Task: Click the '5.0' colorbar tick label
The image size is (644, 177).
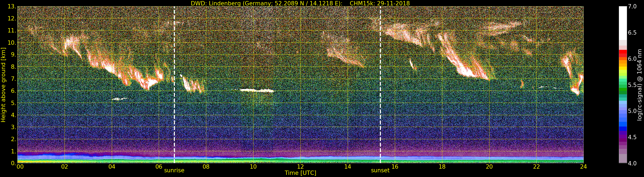Action: (x=632, y=111)
